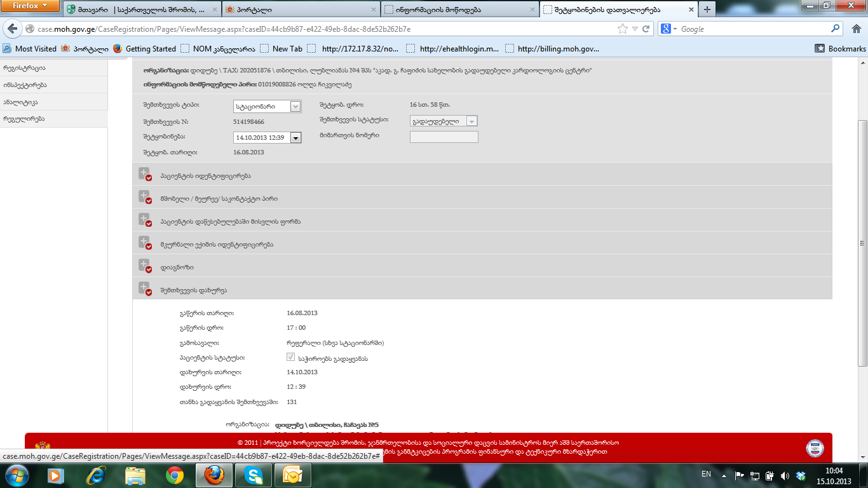Click the browser back arrow button
Image resolution: width=868 pixels, height=488 pixels.
[12, 29]
